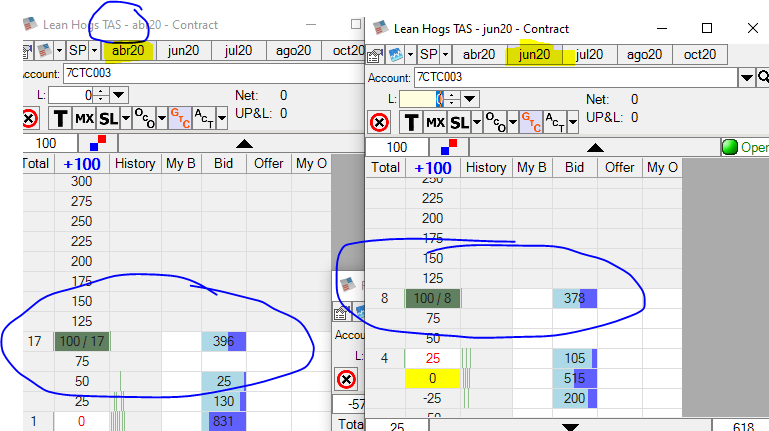Click the MX button in abr20 window
769x431 pixels.
point(84,119)
